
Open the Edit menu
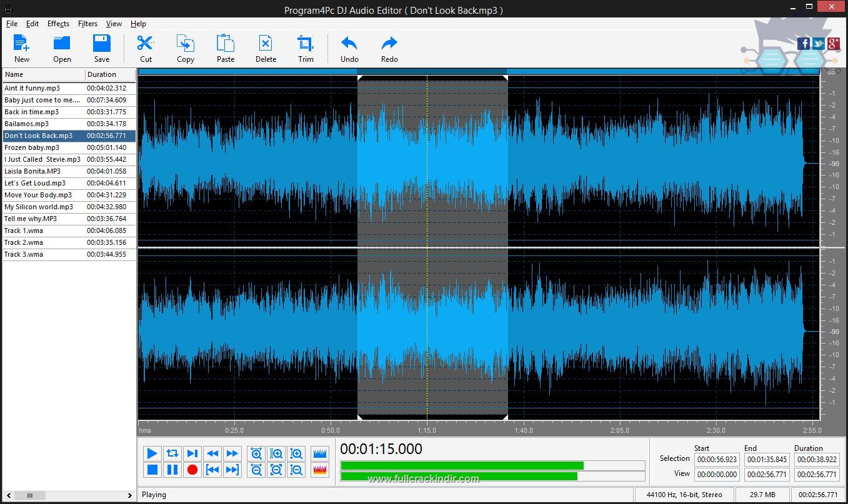[32, 24]
